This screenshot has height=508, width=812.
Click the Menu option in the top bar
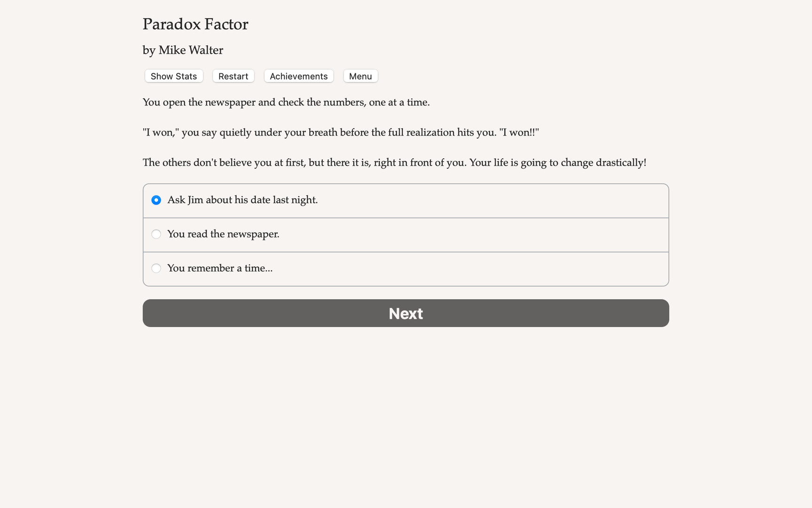pos(360,76)
